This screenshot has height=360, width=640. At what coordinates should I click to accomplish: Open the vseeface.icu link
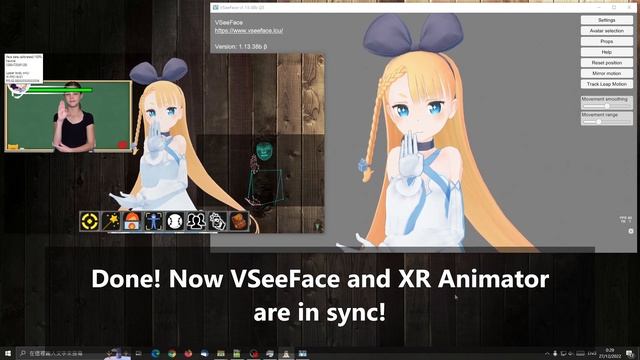pos(249,31)
